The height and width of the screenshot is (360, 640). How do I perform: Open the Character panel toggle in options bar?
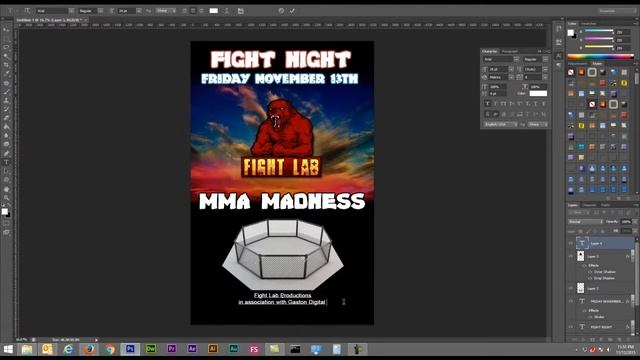[x=240, y=11]
